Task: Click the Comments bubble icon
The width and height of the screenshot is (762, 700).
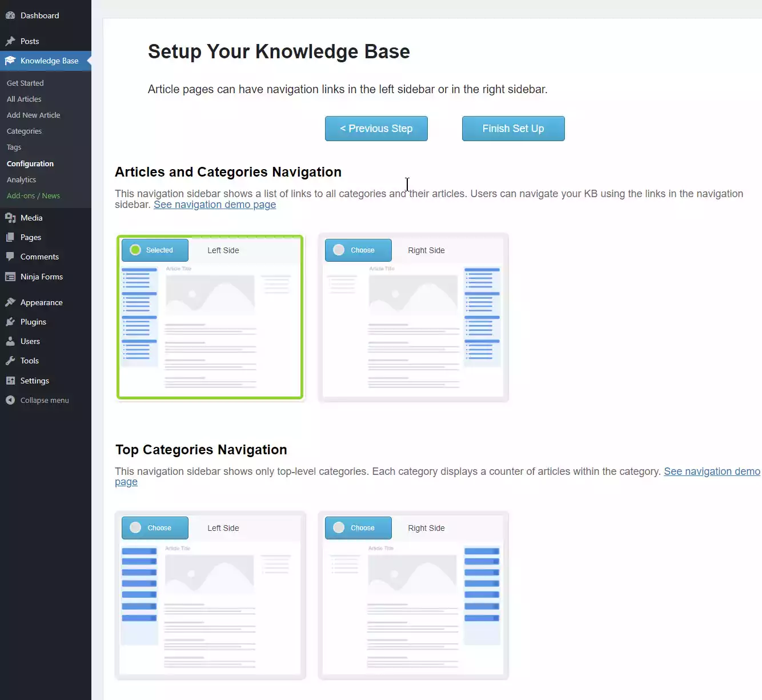Action: click(x=11, y=257)
